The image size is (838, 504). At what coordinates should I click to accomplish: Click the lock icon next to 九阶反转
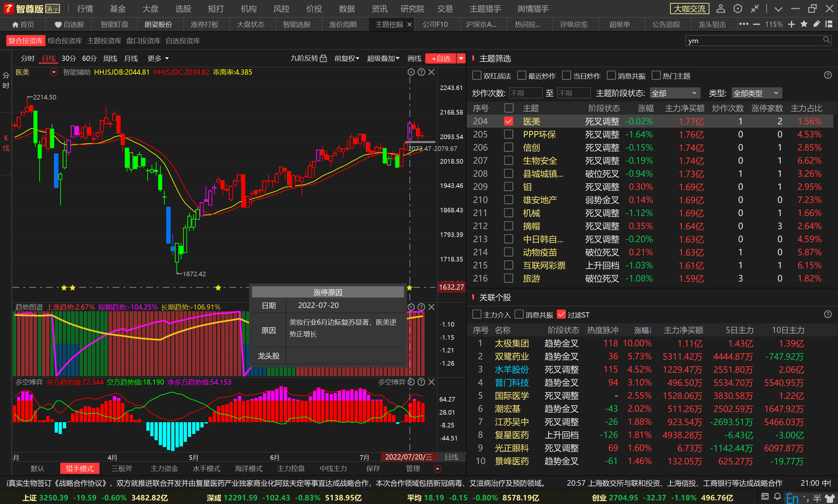(x=323, y=58)
